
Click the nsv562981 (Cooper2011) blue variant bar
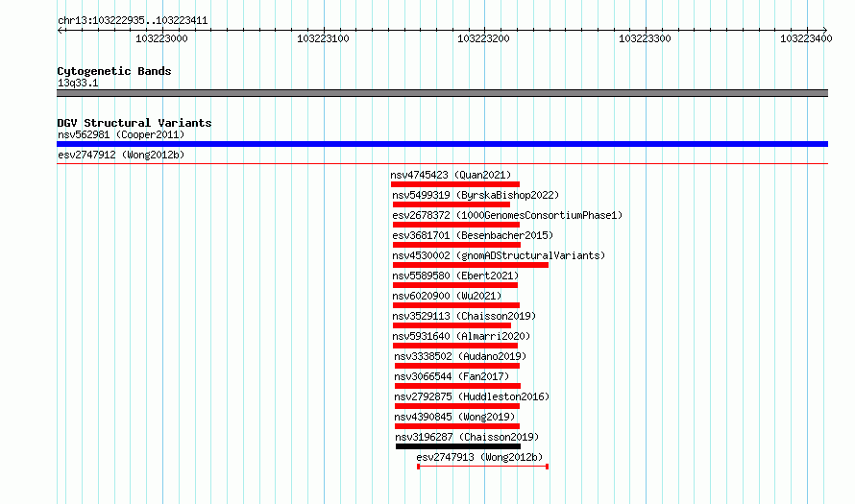[x=442, y=144]
